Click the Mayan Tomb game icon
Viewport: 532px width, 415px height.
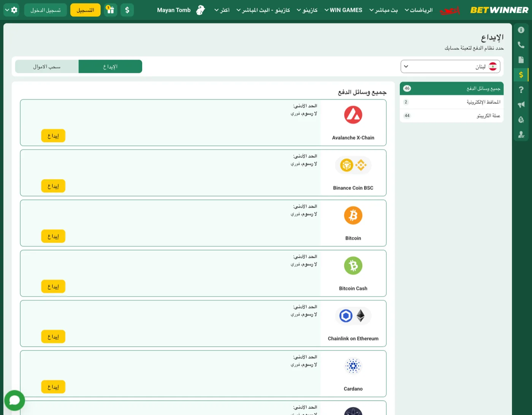[200, 10]
